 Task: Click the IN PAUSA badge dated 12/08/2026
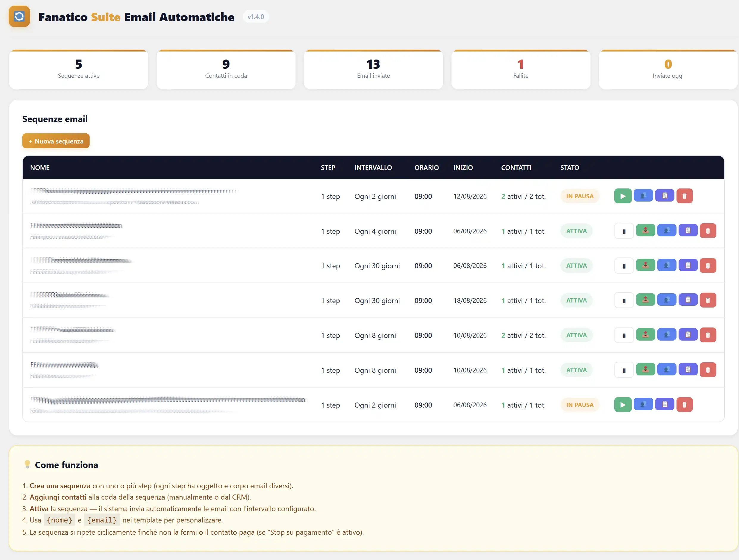pyautogui.click(x=580, y=196)
